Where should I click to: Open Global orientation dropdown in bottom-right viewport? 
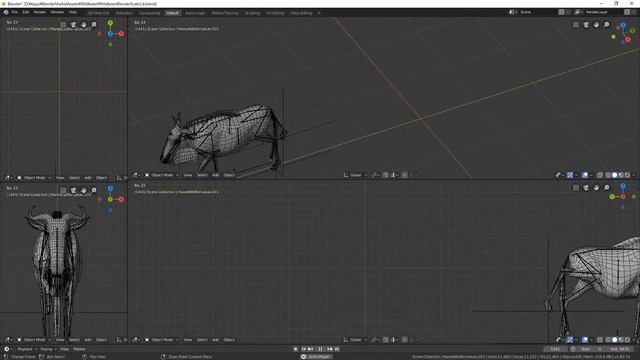coord(355,340)
